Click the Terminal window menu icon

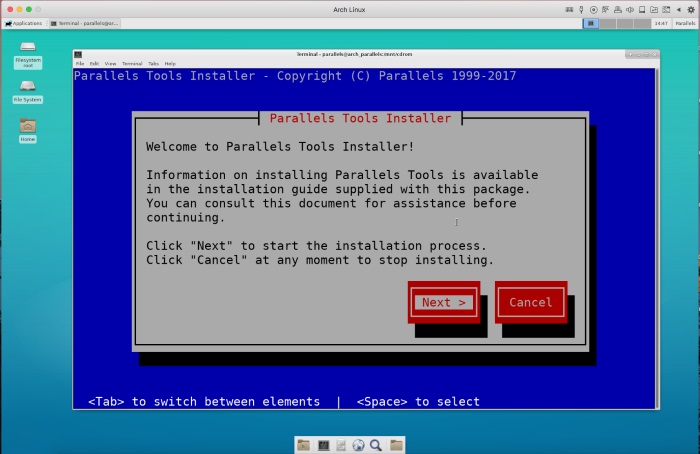pos(78,54)
